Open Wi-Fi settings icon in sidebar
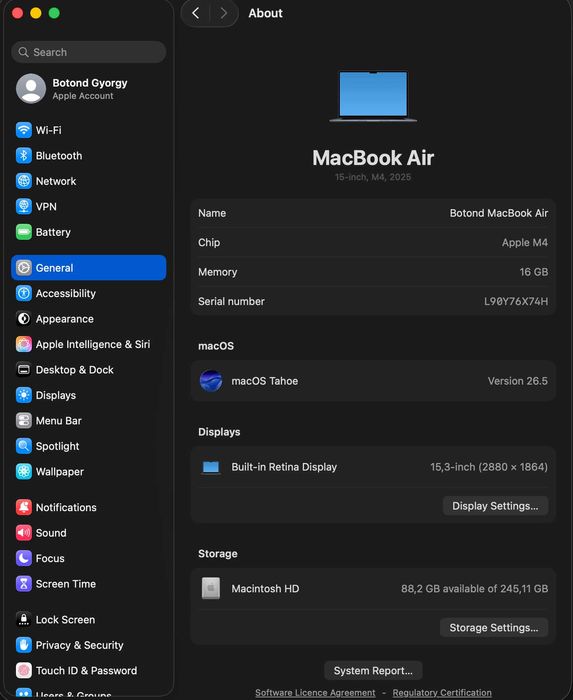The image size is (573, 700). click(x=24, y=130)
